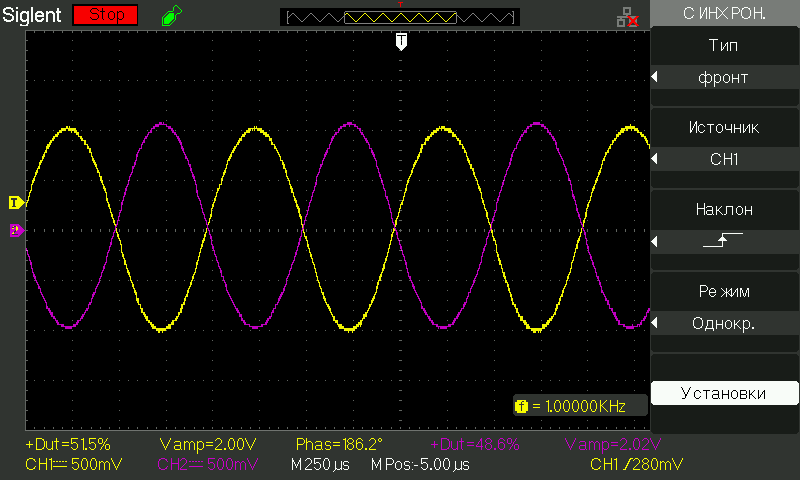The width and height of the screenshot is (800, 480).
Task: Choose CH1 as trigger source
Action: tap(724, 159)
